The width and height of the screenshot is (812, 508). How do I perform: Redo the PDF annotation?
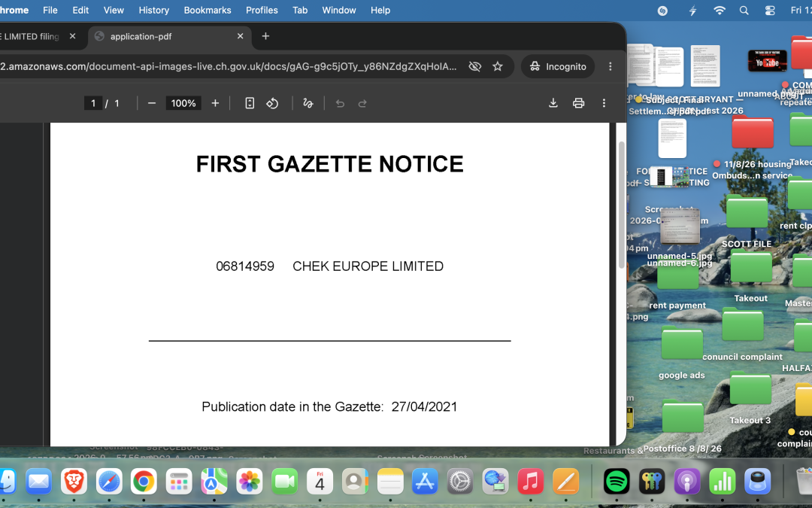pyautogui.click(x=362, y=103)
